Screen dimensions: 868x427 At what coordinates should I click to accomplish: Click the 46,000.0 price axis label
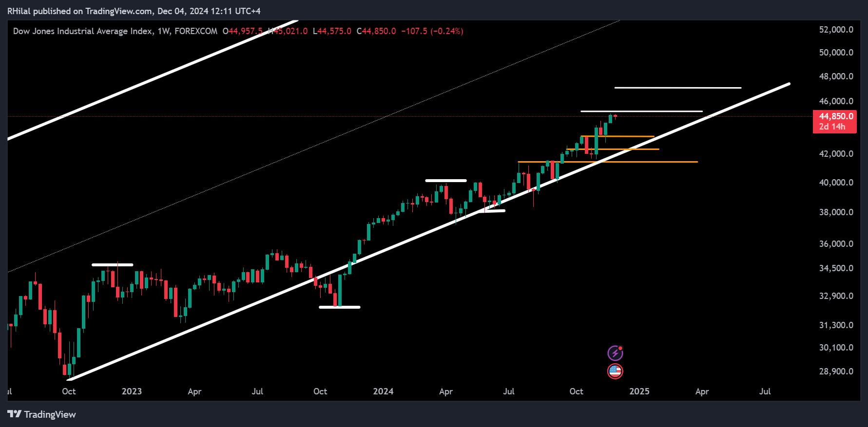click(x=836, y=101)
